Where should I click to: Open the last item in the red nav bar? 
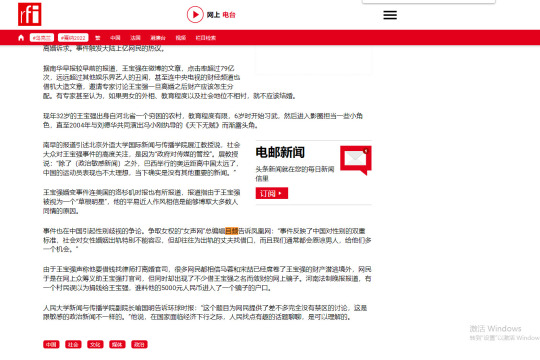click(206, 38)
